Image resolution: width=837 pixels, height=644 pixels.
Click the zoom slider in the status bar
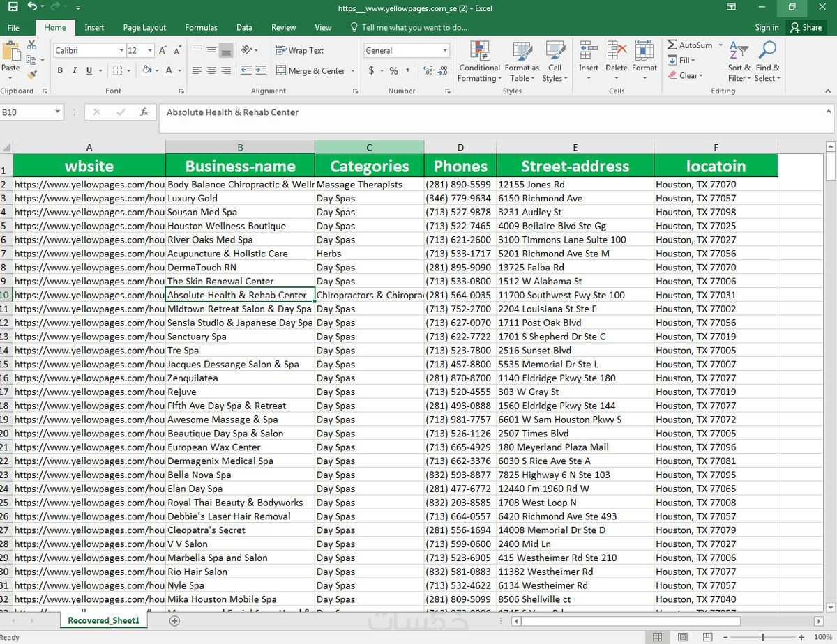click(763, 637)
